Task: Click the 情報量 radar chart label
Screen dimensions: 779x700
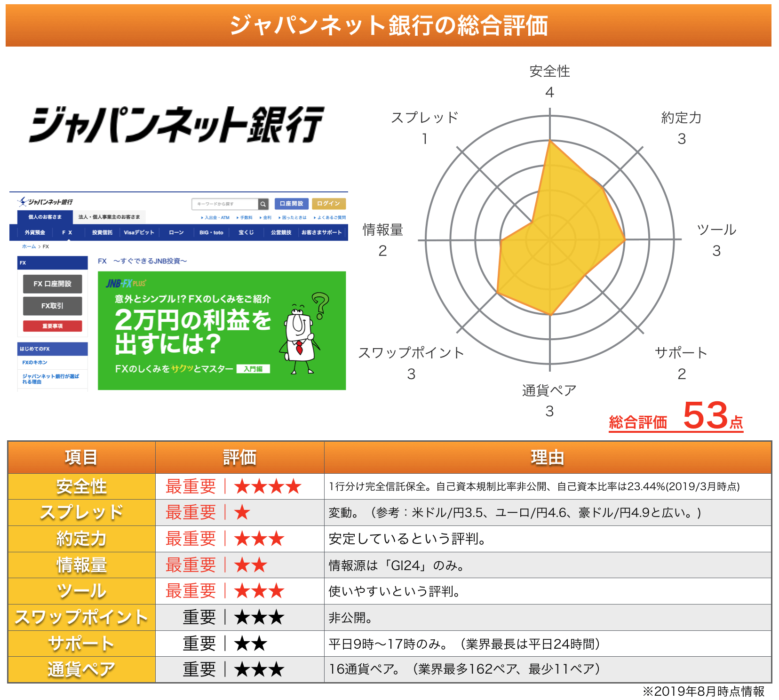Action: 383,230
